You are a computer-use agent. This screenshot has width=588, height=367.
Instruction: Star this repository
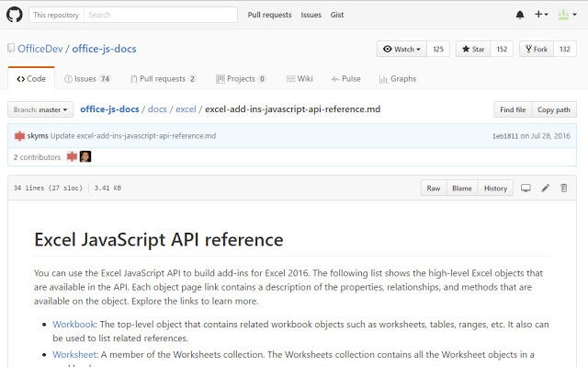[x=473, y=49]
